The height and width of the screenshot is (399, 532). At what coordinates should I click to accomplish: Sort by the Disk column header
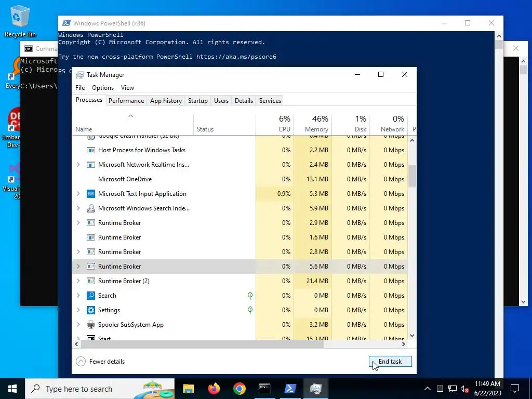click(x=351, y=124)
